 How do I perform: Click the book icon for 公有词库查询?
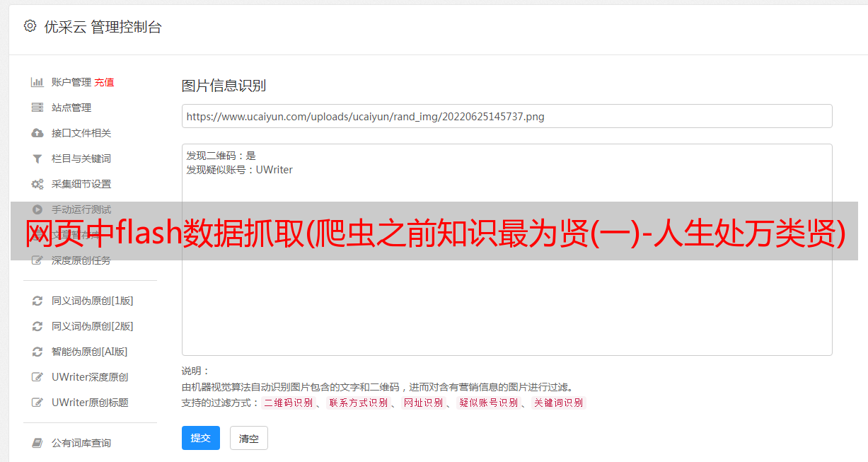coord(37,443)
